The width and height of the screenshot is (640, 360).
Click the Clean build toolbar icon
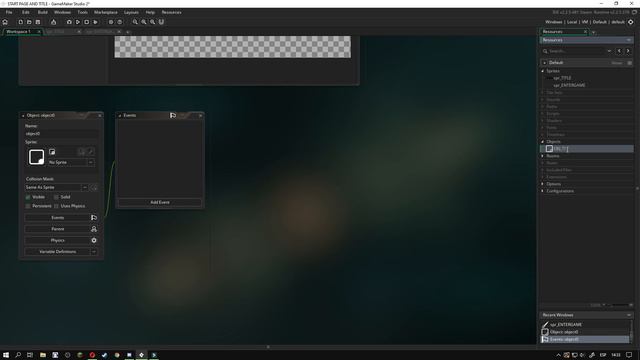coord(95,22)
